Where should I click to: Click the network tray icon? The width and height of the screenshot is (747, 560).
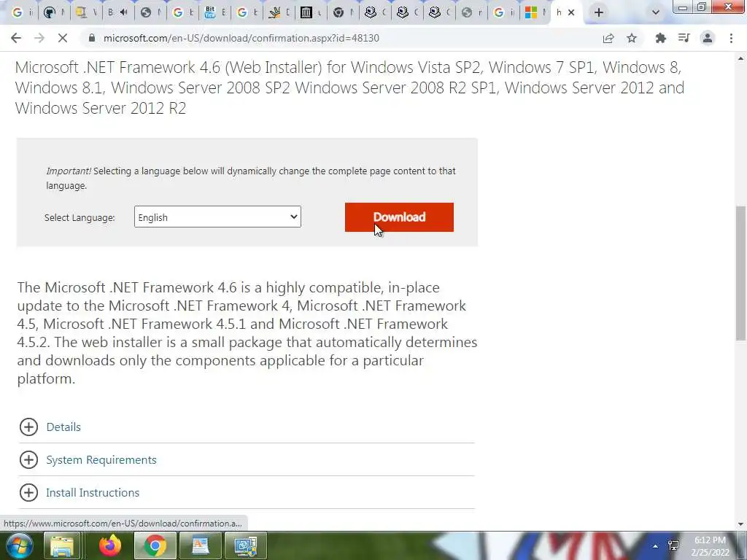tap(673, 546)
